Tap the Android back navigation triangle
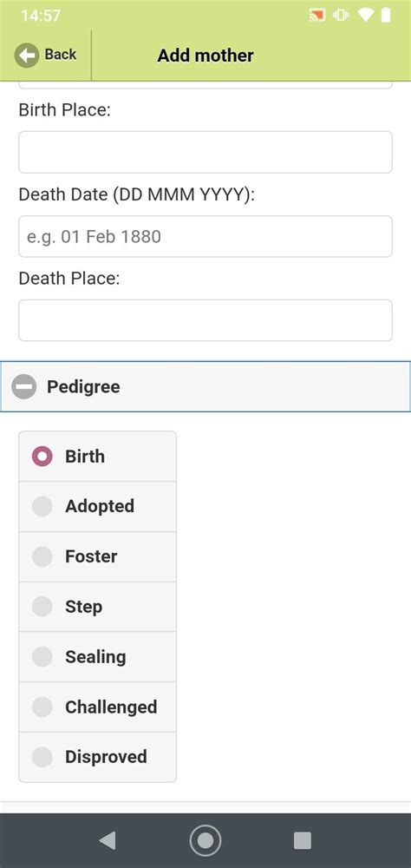 coord(108,840)
